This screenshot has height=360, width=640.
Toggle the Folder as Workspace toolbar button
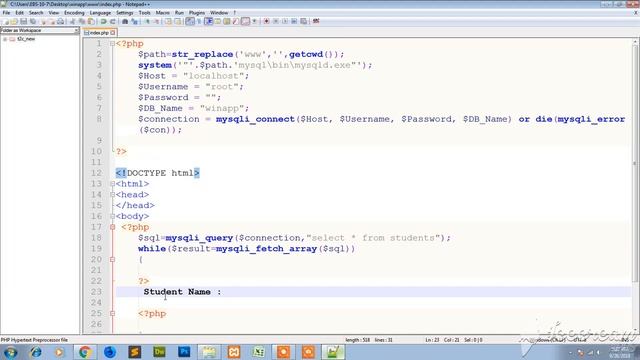pyautogui.click(x=245, y=21)
